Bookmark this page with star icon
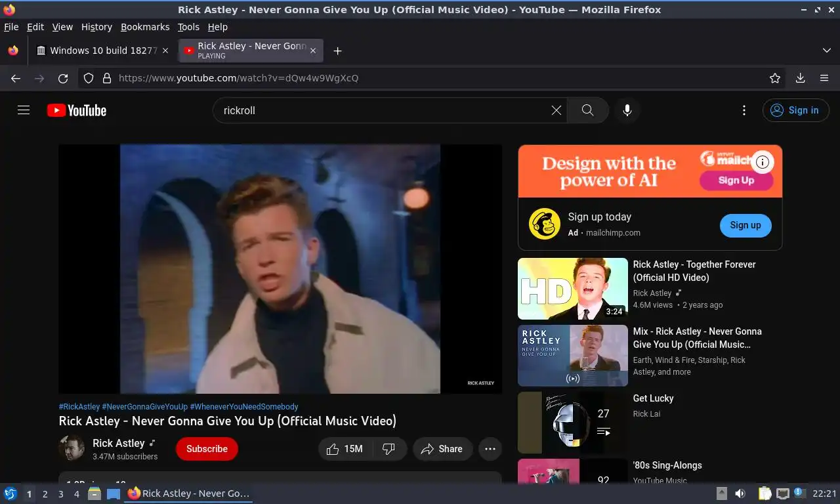 (775, 78)
